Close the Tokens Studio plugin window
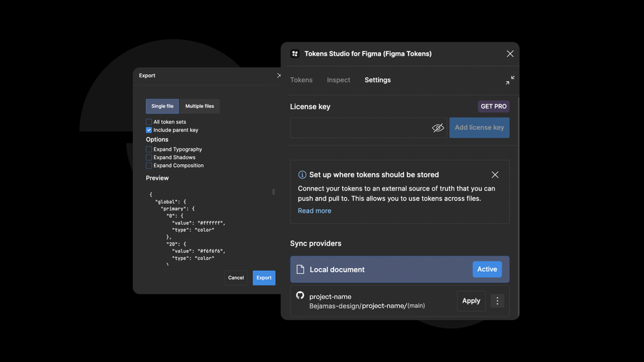The height and width of the screenshot is (362, 644). click(x=510, y=54)
